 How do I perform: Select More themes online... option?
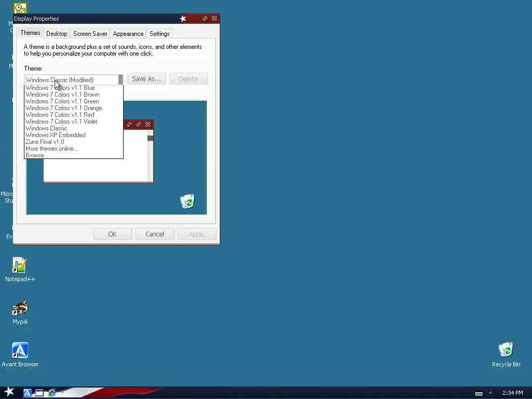click(74, 149)
